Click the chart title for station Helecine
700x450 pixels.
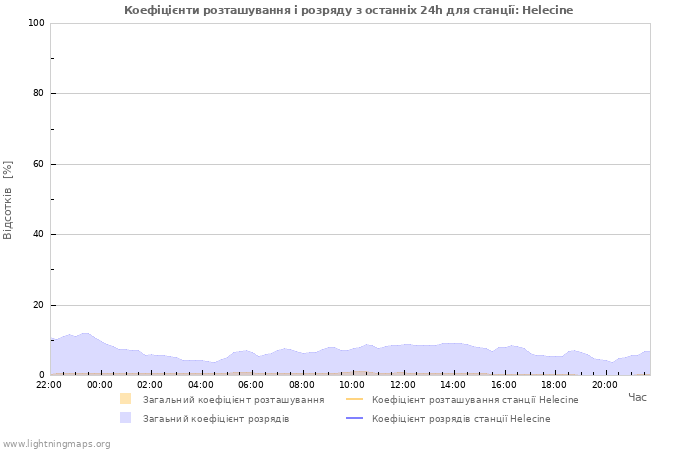click(349, 10)
